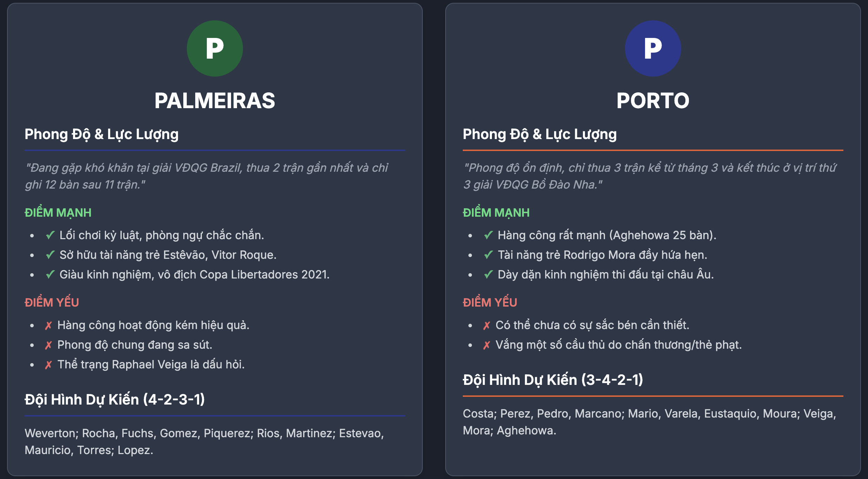
Task: Click Palmeiras Đội Hình Dự Kiến (4-2-3-1) heading
Action: coord(115,400)
